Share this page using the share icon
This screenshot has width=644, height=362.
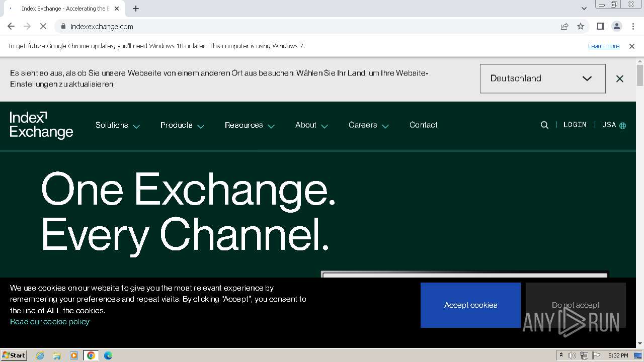(565, 27)
